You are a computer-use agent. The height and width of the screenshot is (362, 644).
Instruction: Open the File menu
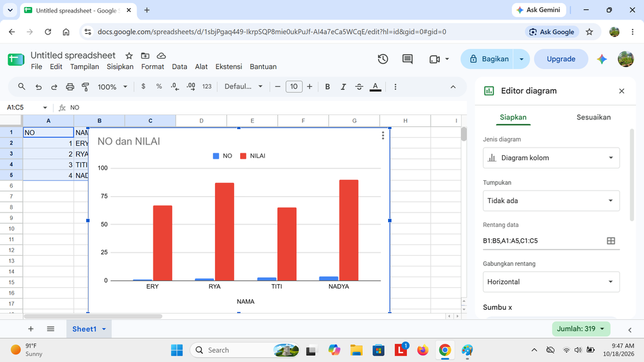(36, 67)
